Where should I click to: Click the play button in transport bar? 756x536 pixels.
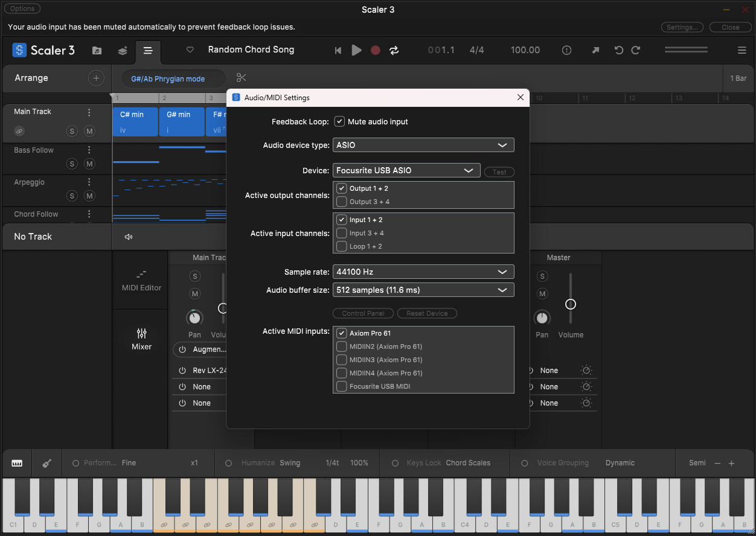(356, 50)
